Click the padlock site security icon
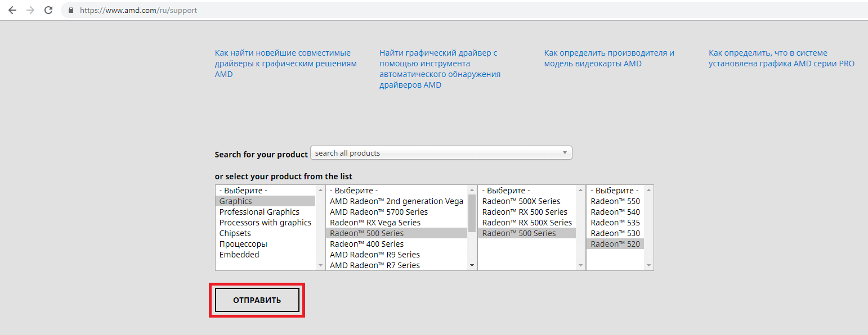The height and width of the screenshot is (335, 868). tap(71, 10)
